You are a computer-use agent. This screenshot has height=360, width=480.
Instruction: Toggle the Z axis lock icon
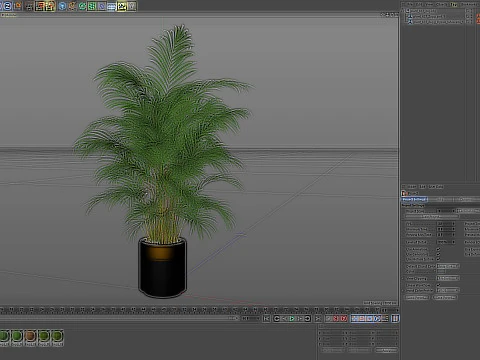[x=7, y=6]
